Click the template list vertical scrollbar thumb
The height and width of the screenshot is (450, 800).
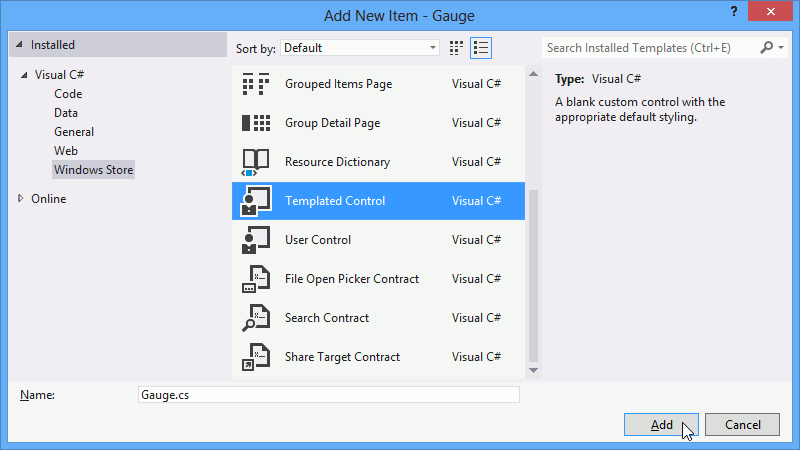click(x=533, y=276)
